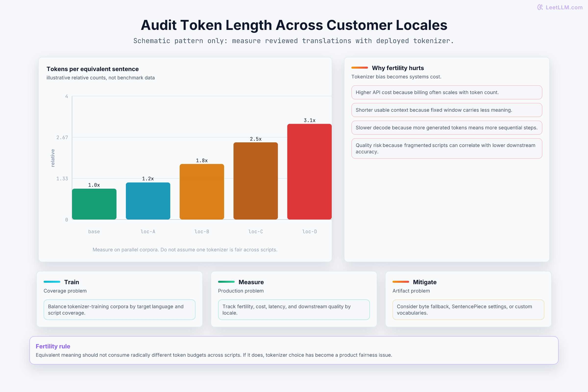Click the 'Fertility rule' heading
The image size is (588, 392).
click(x=53, y=346)
